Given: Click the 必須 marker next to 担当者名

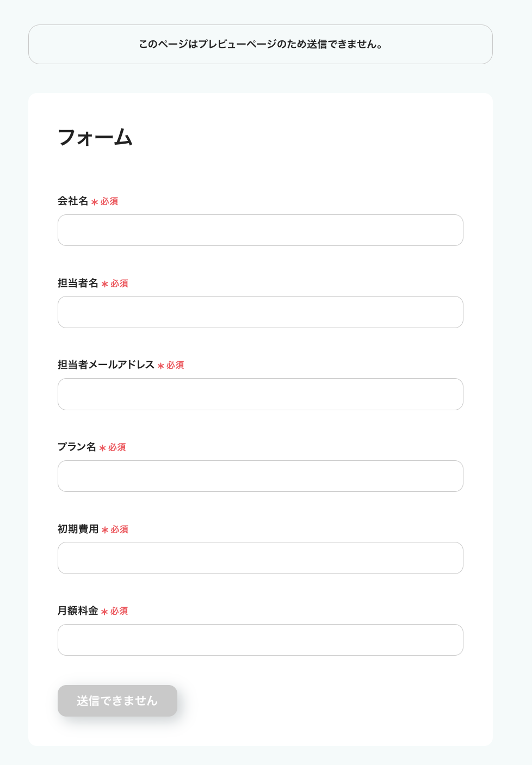Looking at the screenshot, I should pyautogui.click(x=120, y=284).
